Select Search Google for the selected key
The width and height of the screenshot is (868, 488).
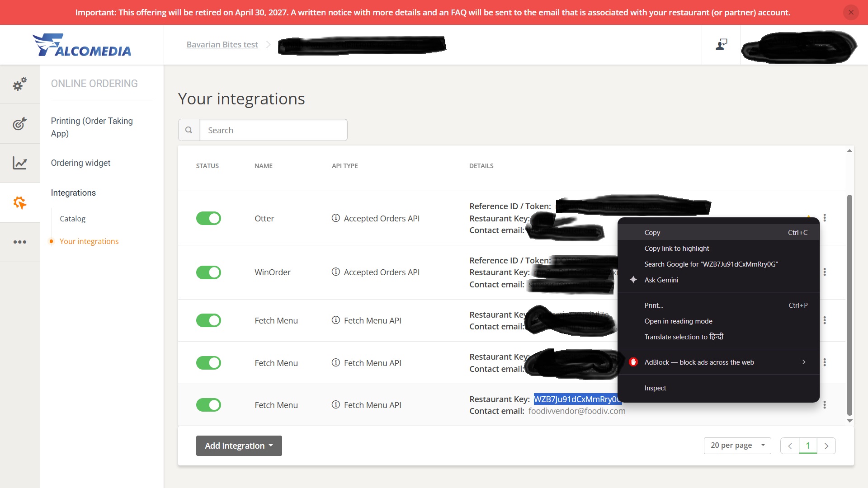pyautogui.click(x=718, y=264)
